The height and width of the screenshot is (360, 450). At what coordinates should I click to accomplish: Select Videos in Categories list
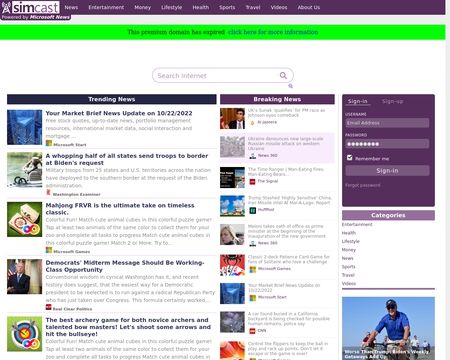point(349,284)
